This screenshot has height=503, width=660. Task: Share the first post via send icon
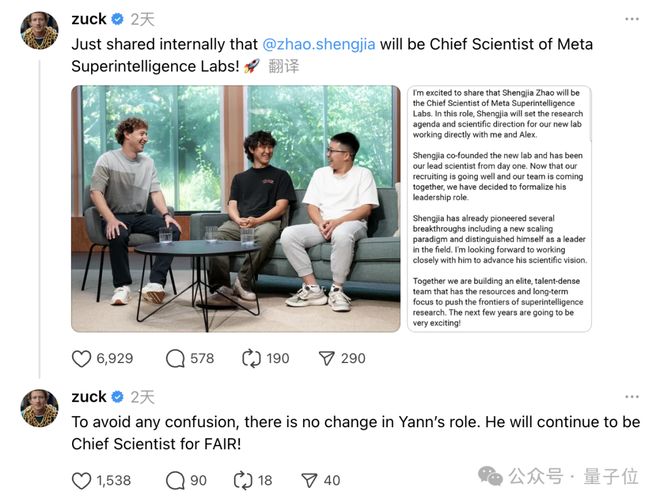[328, 358]
